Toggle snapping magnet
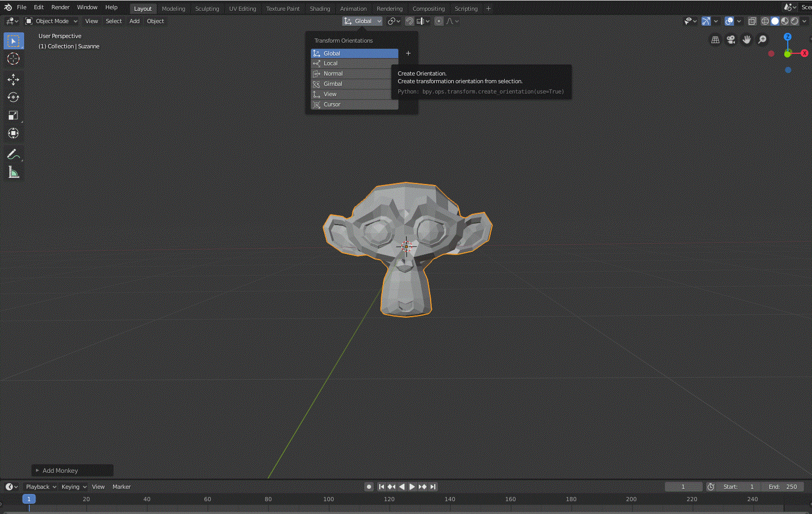Viewport: 812px width, 514px height. pos(410,21)
